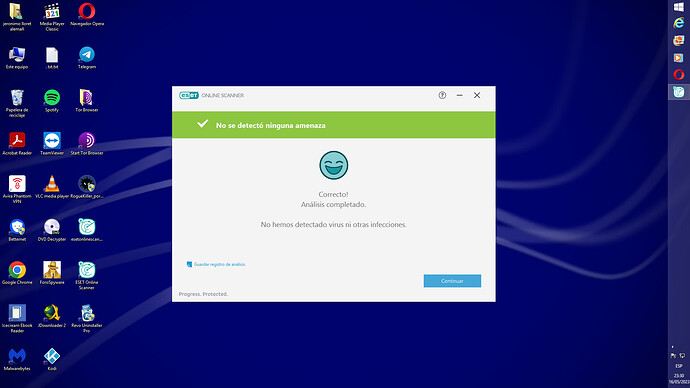Click the Opera icon in taskbar
690x388 pixels.
679,74
